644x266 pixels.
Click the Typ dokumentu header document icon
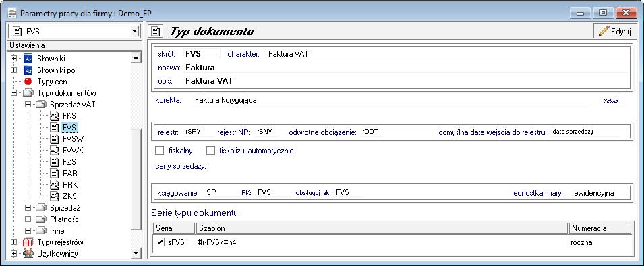156,32
